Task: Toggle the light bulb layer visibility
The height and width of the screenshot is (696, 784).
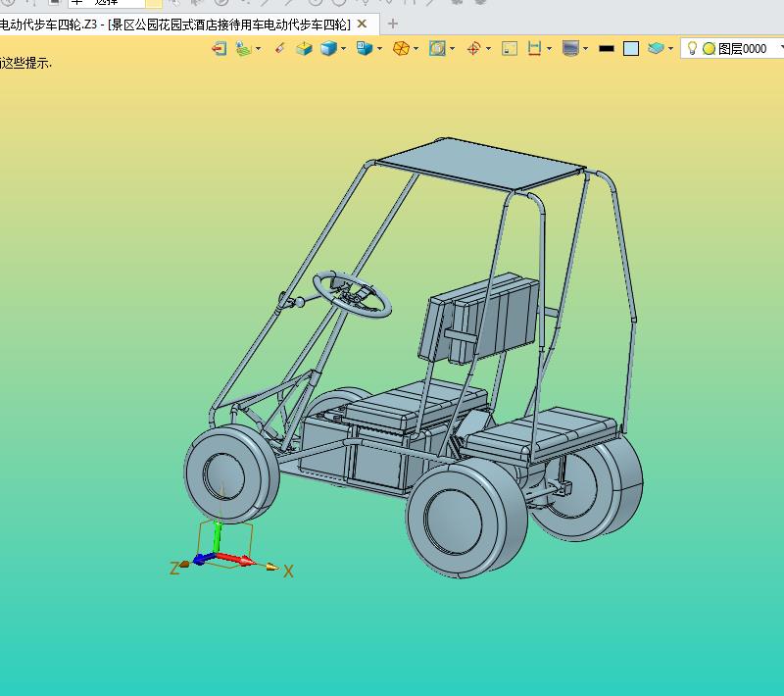Action: 692,48
